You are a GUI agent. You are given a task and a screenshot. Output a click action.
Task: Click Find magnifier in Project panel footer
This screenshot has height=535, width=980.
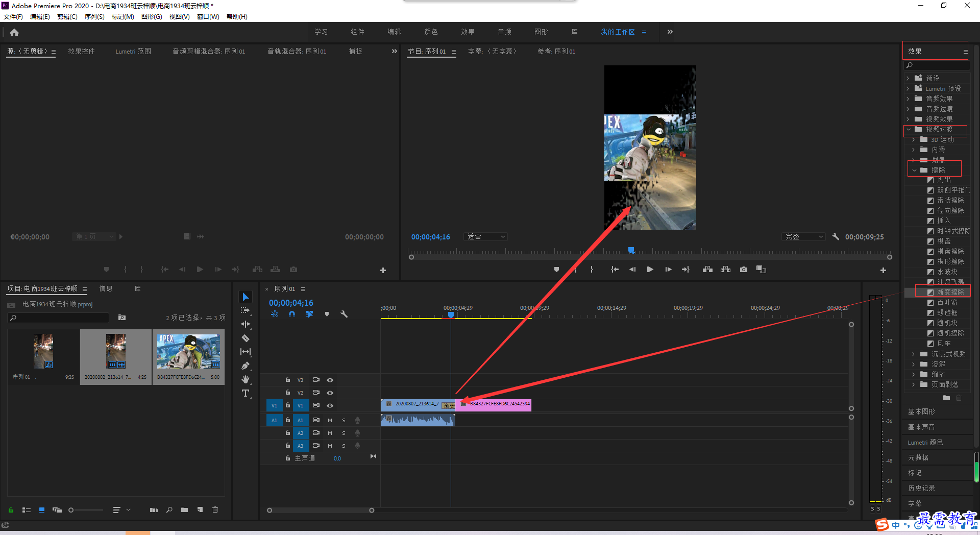tap(169, 509)
